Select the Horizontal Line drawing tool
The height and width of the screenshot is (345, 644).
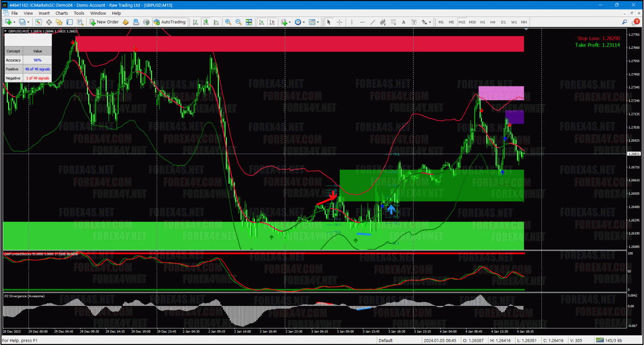click(x=362, y=22)
